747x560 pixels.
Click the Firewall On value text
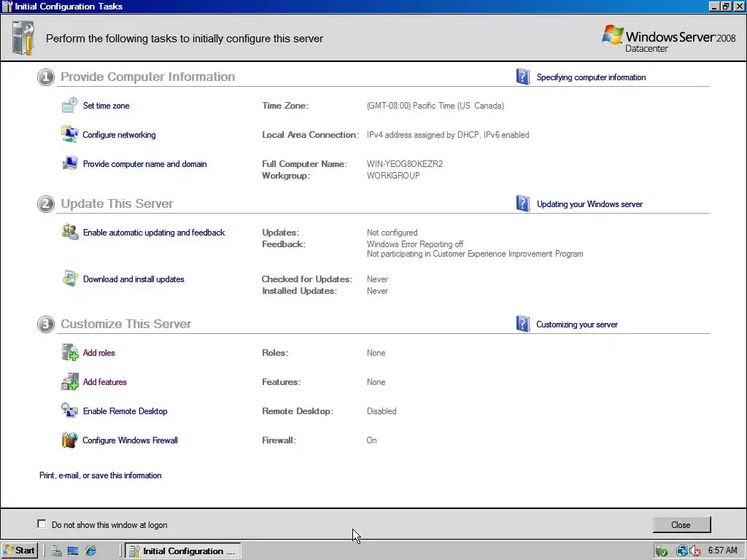pos(371,440)
